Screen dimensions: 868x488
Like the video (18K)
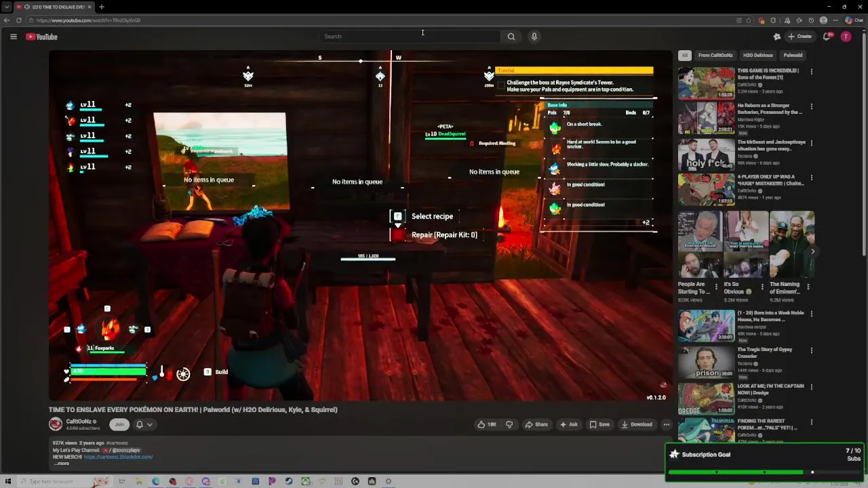tap(487, 424)
